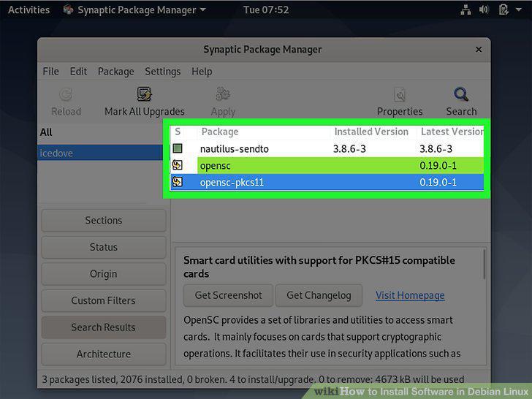This screenshot has height=399, width=532.
Task: Click the Apply gears icon
Action: [x=223, y=94]
